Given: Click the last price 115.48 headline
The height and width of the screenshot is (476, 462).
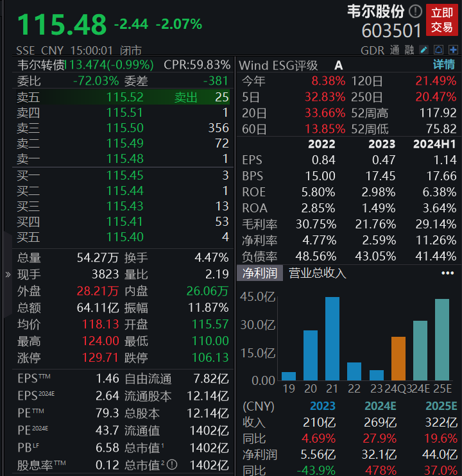Looking at the screenshot, I should point(62,24).
